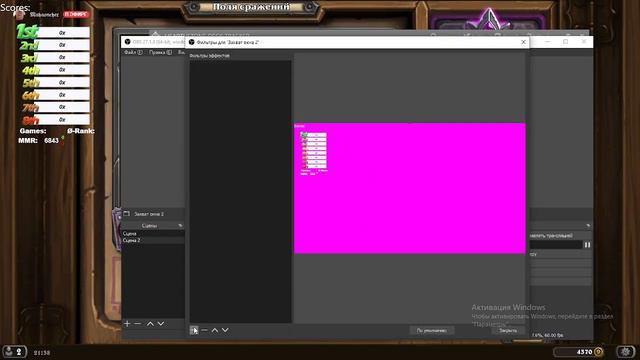Click the OBS logo in main window title
The height and width of the screenshot is (360, 640).
[127, 42]
